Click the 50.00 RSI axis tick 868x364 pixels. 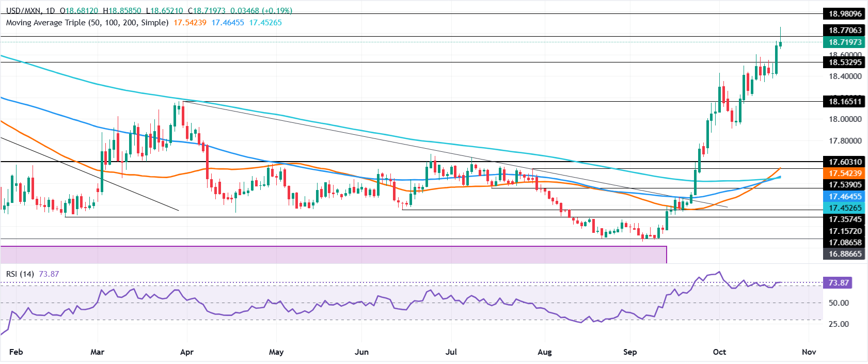click(839, 303)
